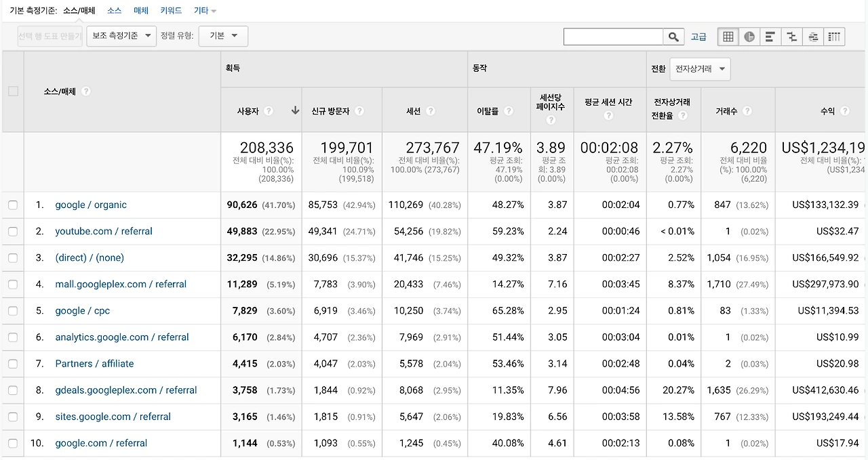Viewport: 868px width, 460px height.
Task: Open google / organic source link
Action: tap(91, 205)
